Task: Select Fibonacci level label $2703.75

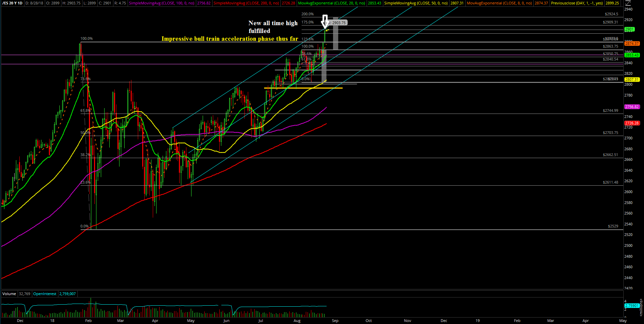Action: pyautogui.click(x=610, y=133)
